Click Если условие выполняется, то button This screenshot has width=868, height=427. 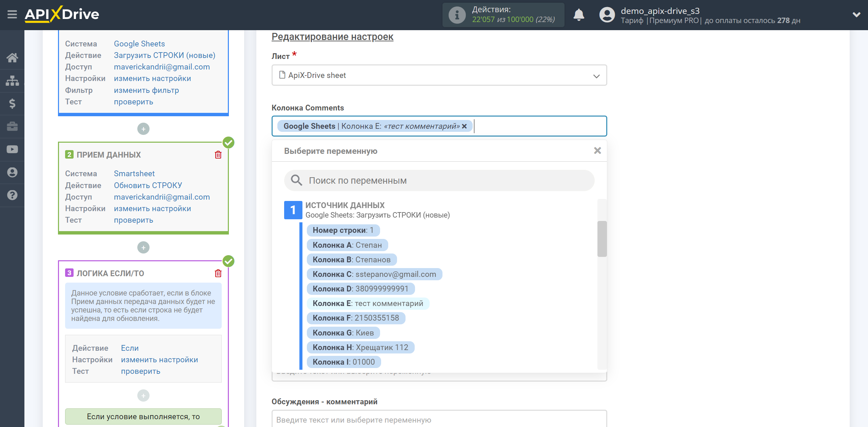[143, 416]
